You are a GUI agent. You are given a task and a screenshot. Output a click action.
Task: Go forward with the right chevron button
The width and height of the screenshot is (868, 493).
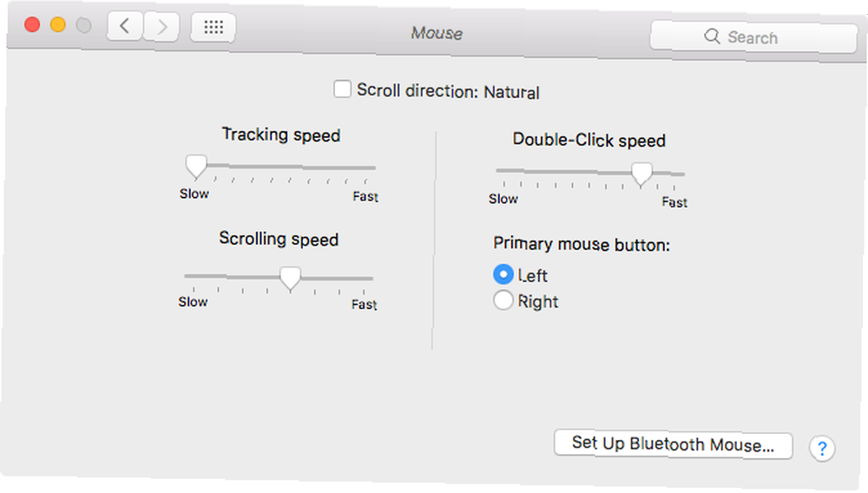coord(161,26)
